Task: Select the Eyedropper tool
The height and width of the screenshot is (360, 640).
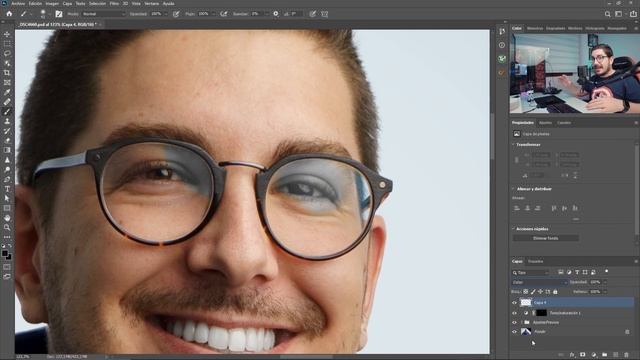Action: [x=7, y=92]
